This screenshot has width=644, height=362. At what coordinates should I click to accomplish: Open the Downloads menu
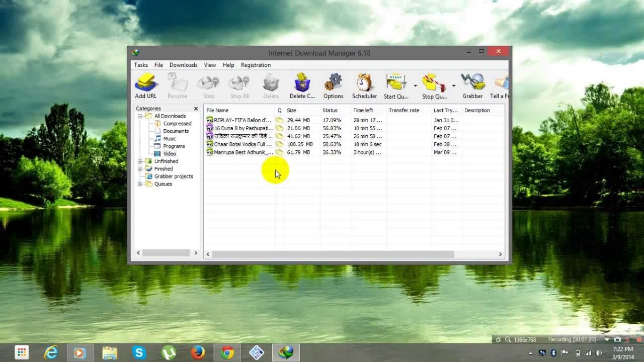click(x=183, y=65)
